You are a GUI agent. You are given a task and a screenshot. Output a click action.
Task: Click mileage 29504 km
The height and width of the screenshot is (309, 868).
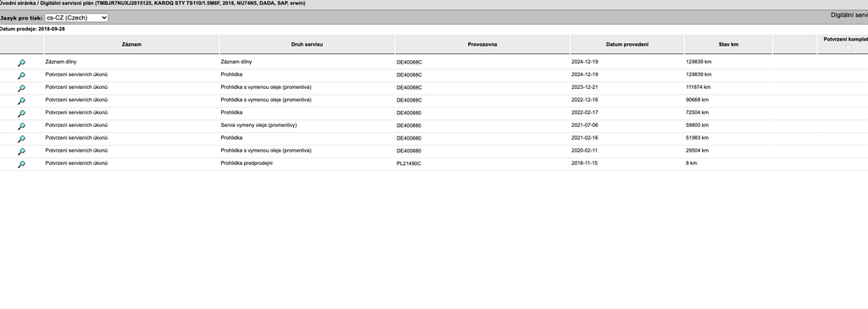point(697,151)
